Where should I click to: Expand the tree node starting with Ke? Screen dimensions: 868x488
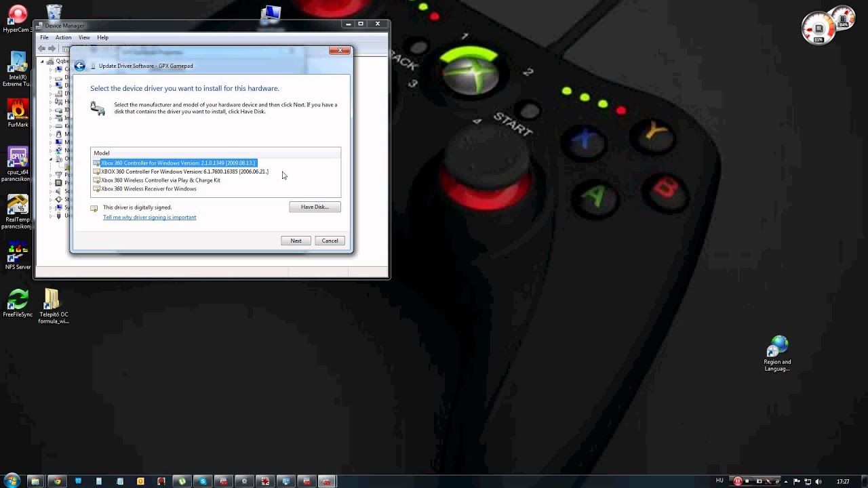point(50,126)
